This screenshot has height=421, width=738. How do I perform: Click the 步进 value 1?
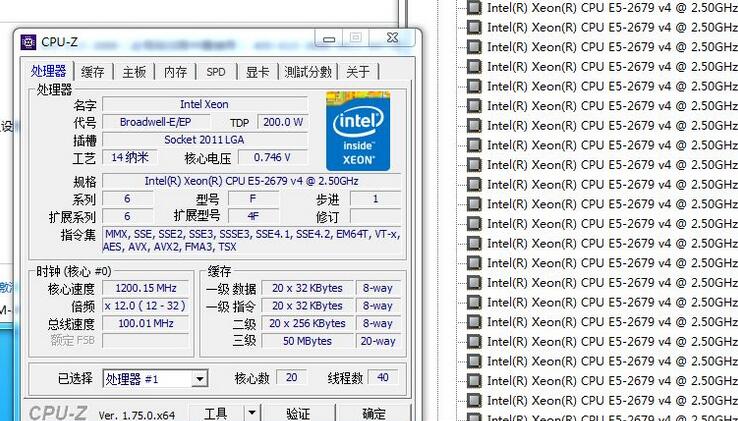click(376, 199)
